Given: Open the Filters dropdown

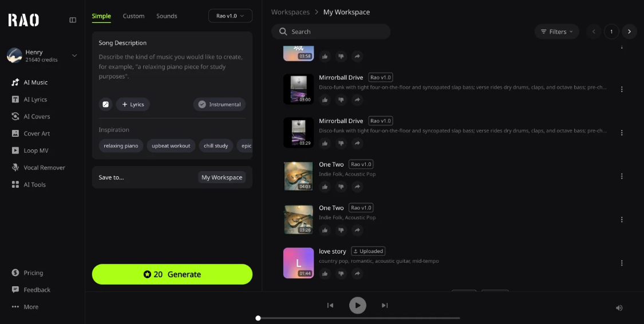Looking at the screenshot, I should 556,31.
